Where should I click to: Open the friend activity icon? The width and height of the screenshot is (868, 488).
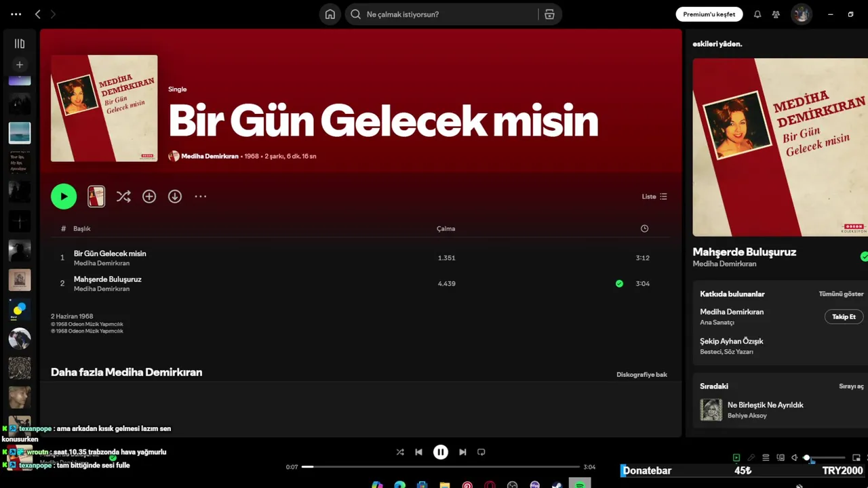pyautogui.click(x=776, y=14)
